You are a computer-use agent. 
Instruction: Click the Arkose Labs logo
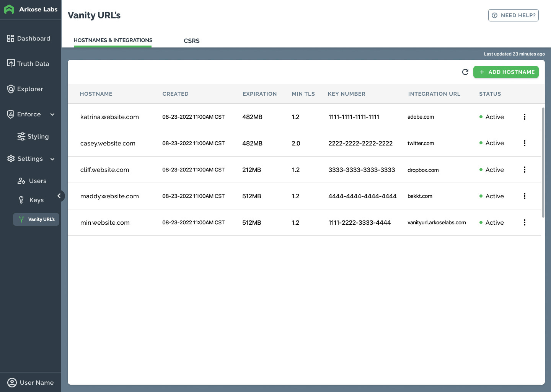pyautogui.click(x=9, y=10)
